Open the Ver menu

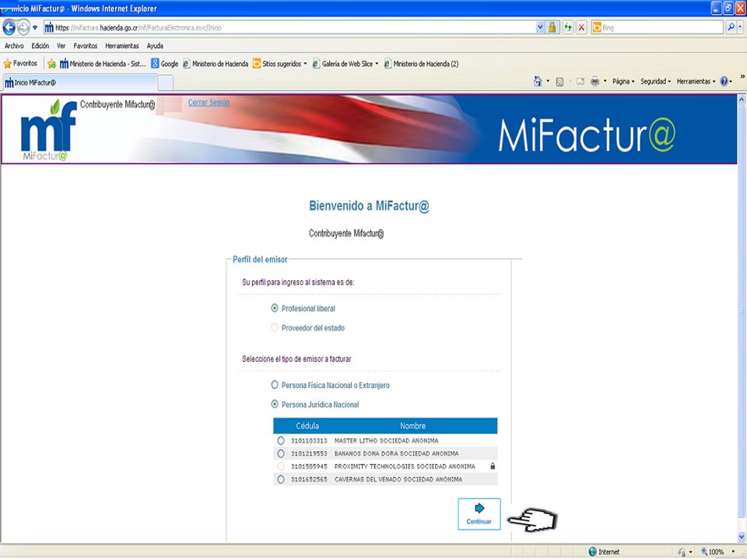pos(61,46)
